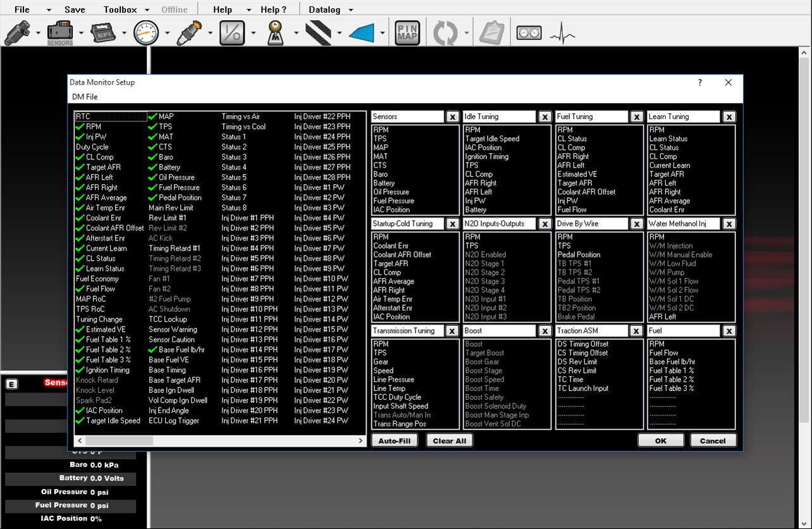Remove the Fuel Tuning group with X
Screen dimensions: 812x529
click(637, 117)
